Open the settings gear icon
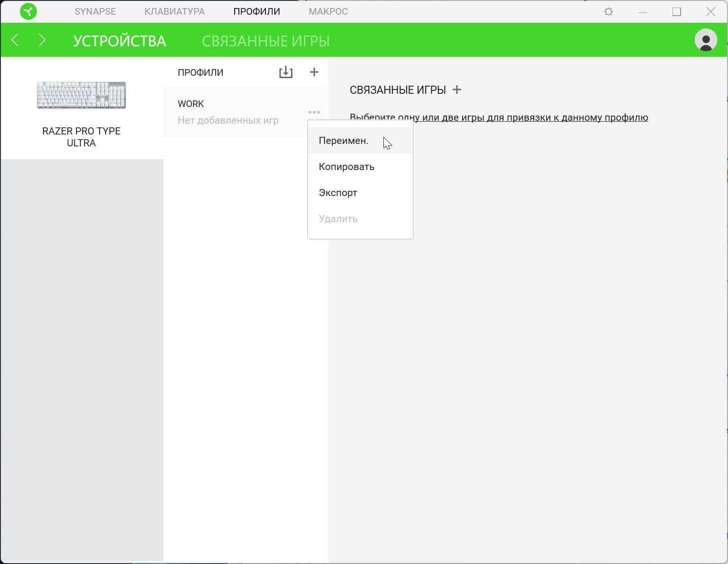This screenshot has height=564, width=728. click(x=609, y=12)
